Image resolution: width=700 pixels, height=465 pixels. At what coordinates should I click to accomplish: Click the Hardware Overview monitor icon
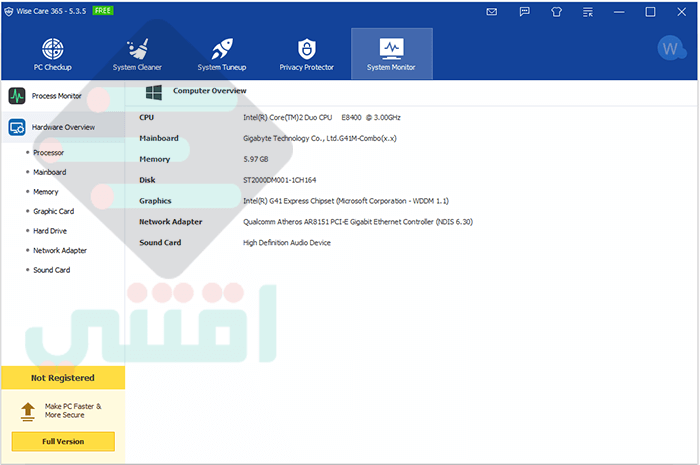17,127
